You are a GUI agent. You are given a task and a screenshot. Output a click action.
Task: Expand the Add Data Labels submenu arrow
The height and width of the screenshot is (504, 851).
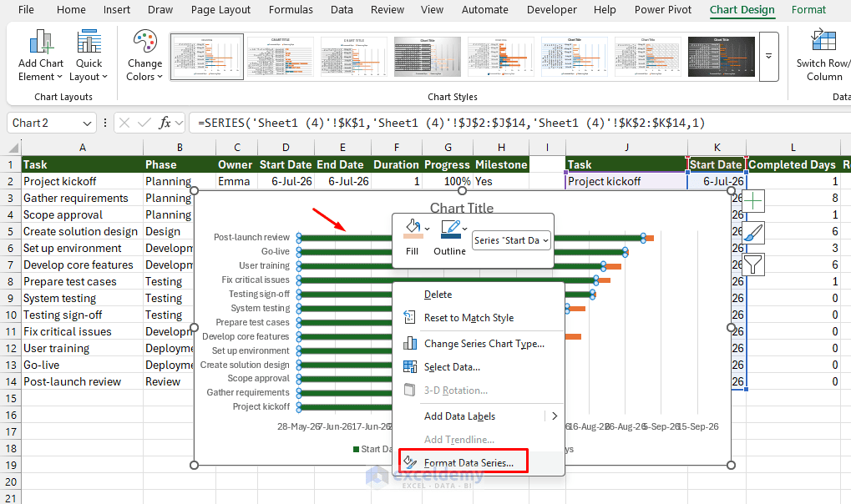(x=555, y=416)
